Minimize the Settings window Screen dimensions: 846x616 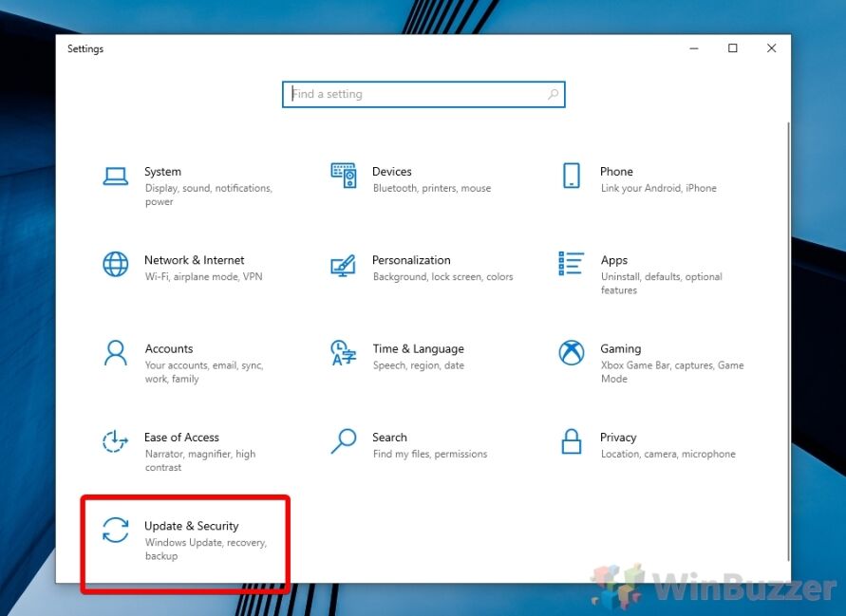pyautogui.click(x=694, y=48)
